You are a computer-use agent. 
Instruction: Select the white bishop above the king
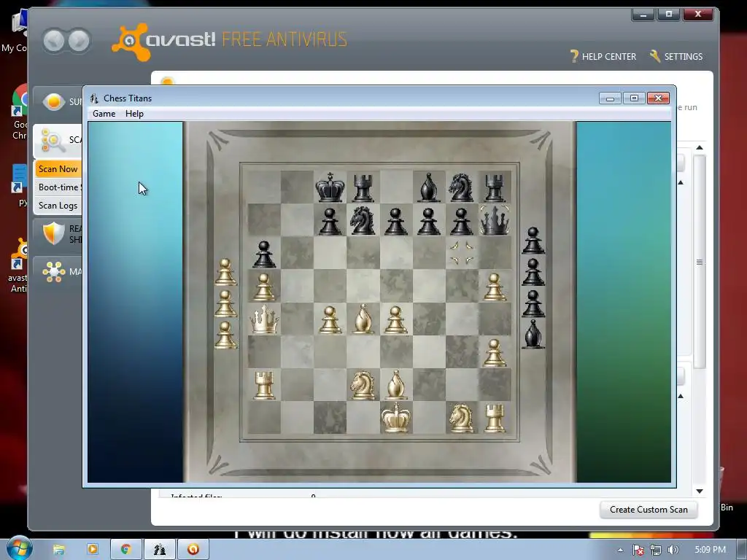(395, 385)
